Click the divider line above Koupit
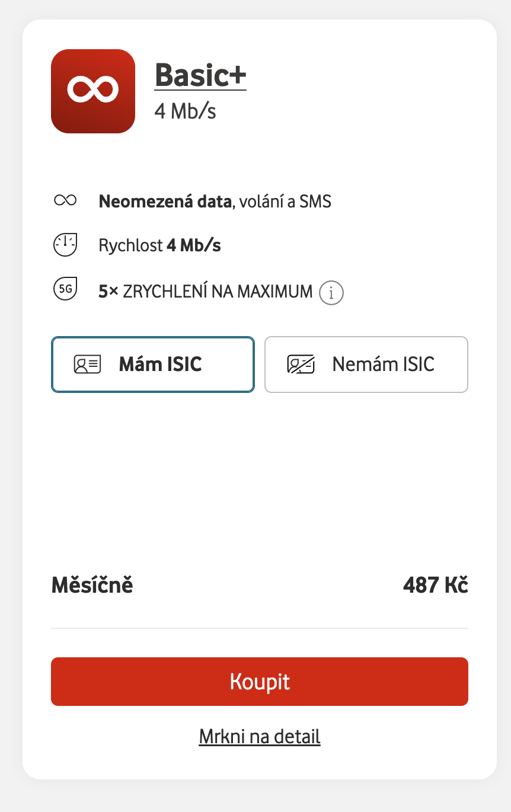The height and width of the screenshot is (812, 511). pos(260,628)
